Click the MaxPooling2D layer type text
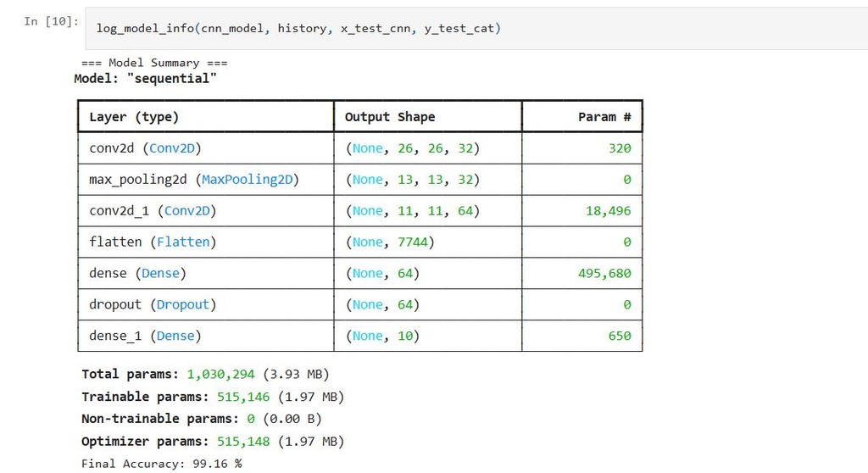 click(x=250, y=180)
